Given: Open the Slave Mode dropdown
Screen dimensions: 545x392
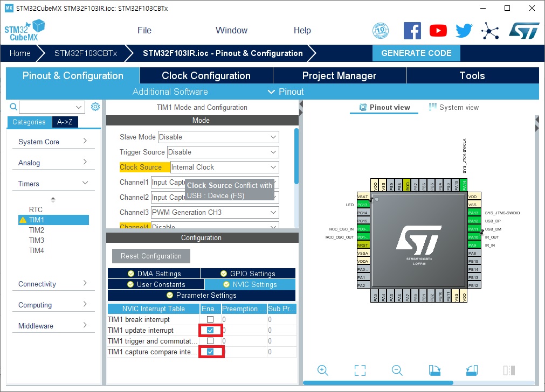Looking at the screenshot, I should (x=218, y=137).
